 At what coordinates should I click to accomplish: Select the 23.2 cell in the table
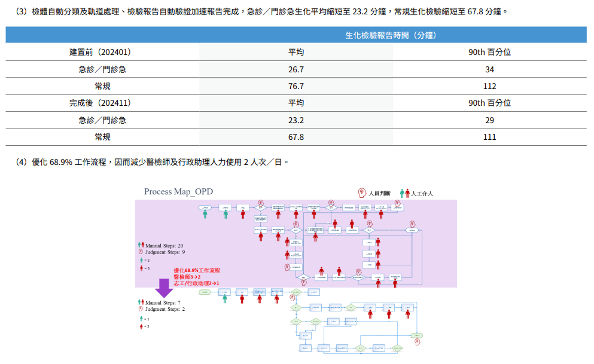pyautogui.click(x=296, y=120)
